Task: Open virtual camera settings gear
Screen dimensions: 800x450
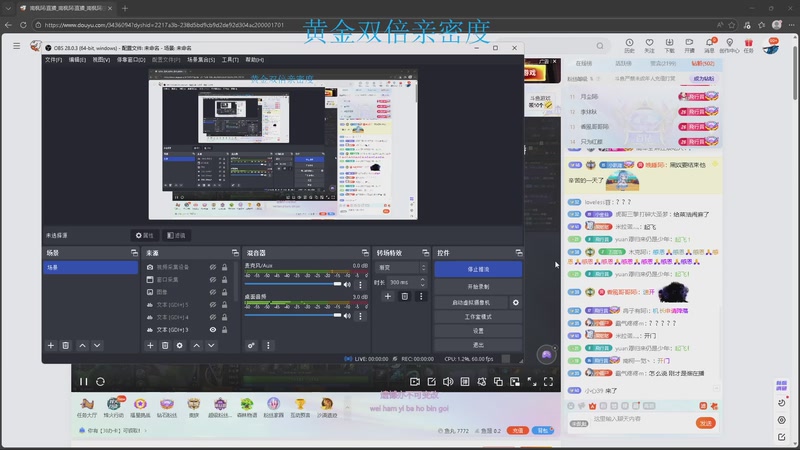Action: 516,303
